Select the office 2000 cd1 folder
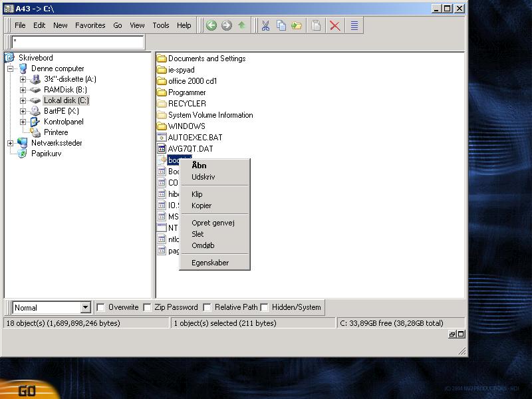Image resolution: width=532 pixels, height=399 pixels. [x=192, y=81]
